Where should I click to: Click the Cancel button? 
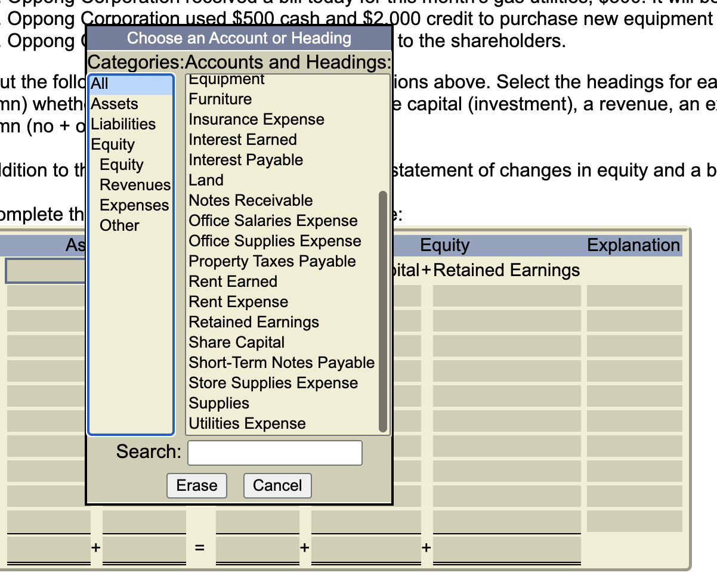[277, 485]
